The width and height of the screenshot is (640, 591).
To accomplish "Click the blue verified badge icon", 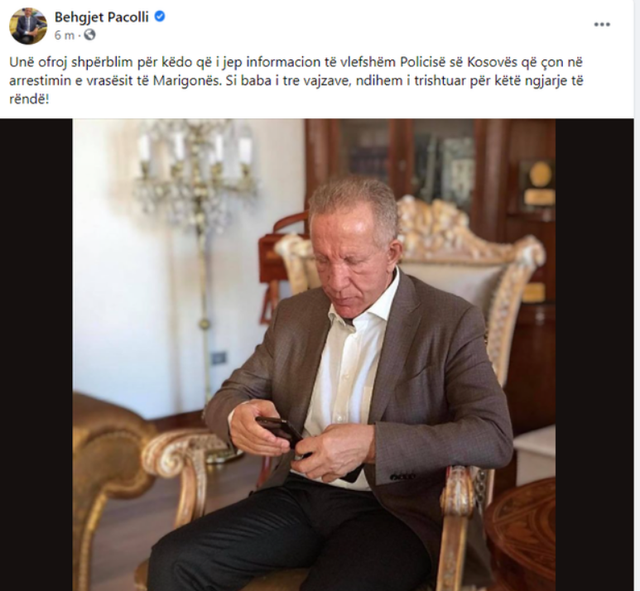I will (160, 17).
